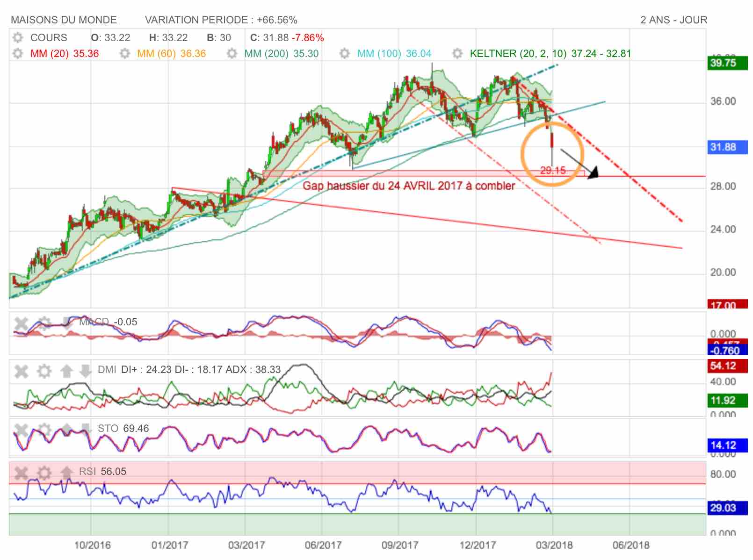
Task: Click the low price B: 30
Action: coord(219,37)
